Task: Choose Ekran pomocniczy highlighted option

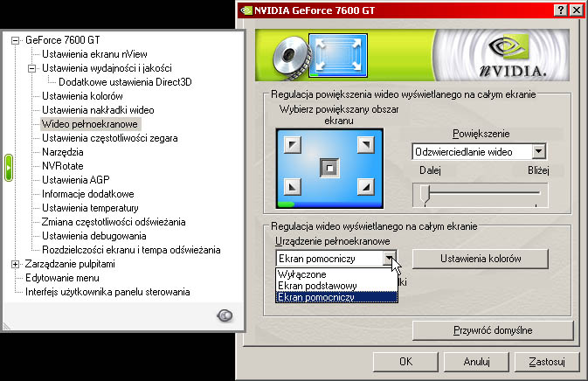Action: tap(336, 297)
